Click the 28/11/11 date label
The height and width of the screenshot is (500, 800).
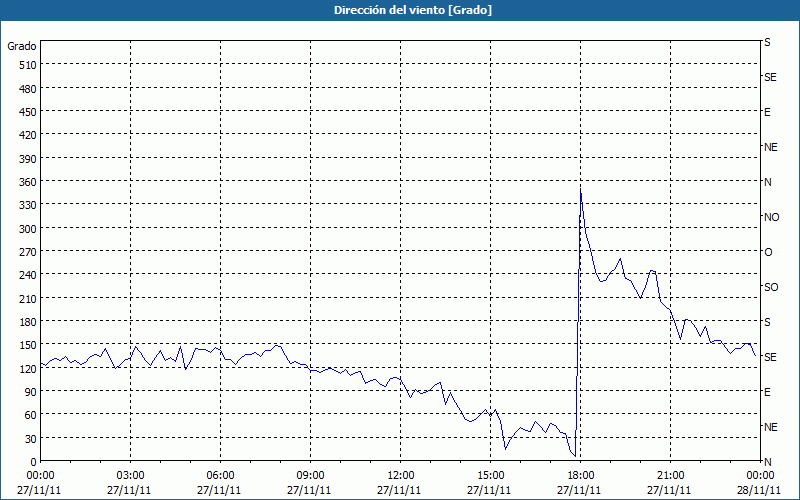tap(760, 490)
